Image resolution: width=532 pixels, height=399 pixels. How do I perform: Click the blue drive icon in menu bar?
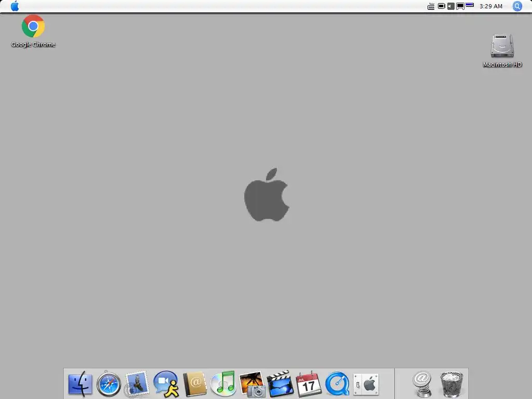[x=470, y=5]
